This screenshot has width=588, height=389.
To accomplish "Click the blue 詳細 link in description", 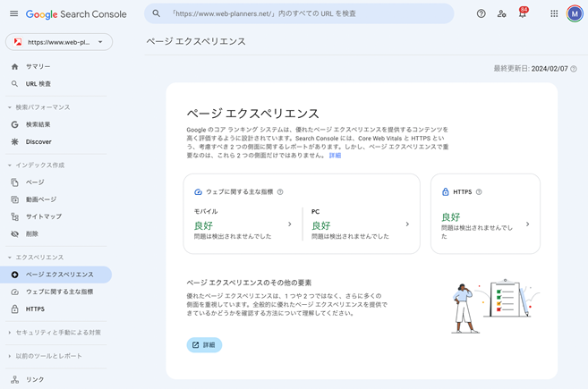I will (335, 156).
